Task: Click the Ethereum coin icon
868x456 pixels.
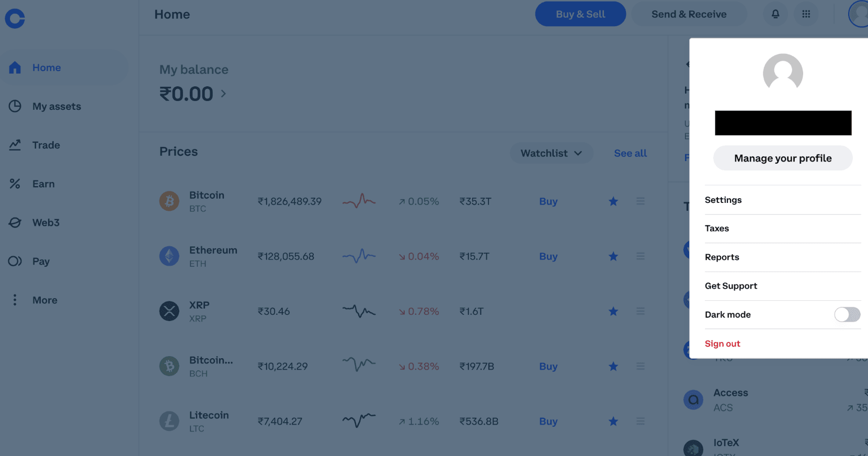Action: [x=169, y=256]
